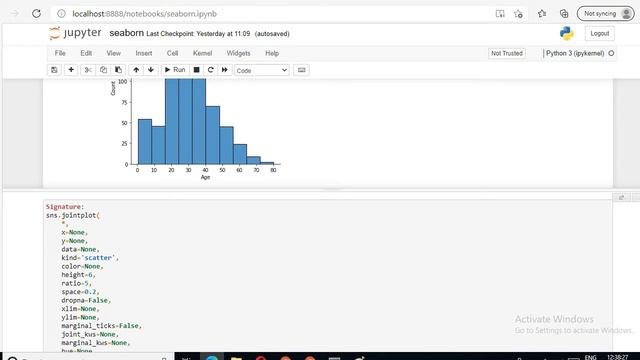640x360 pixels.
Task: Run the current cell
Action: tap(175, 70)
